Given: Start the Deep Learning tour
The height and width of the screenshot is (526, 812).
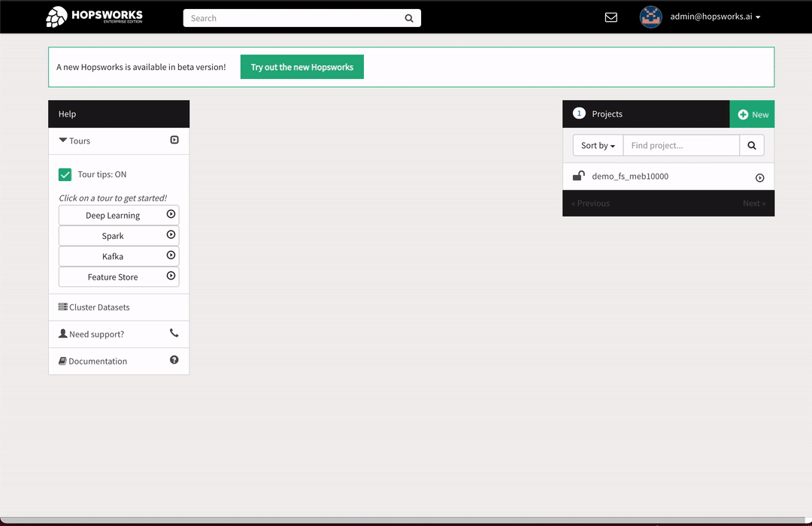Looking at the screenshot, I should pyautogui.click(x=113, y=215).
